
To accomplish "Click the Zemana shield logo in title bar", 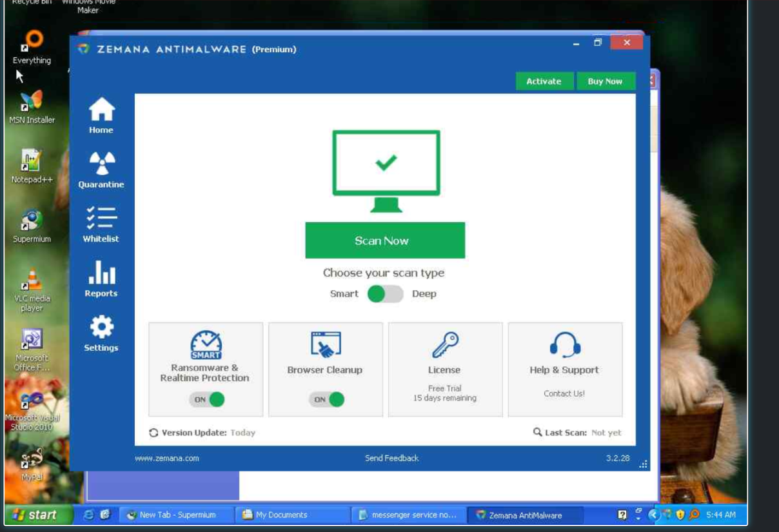I will pos(83,49).
